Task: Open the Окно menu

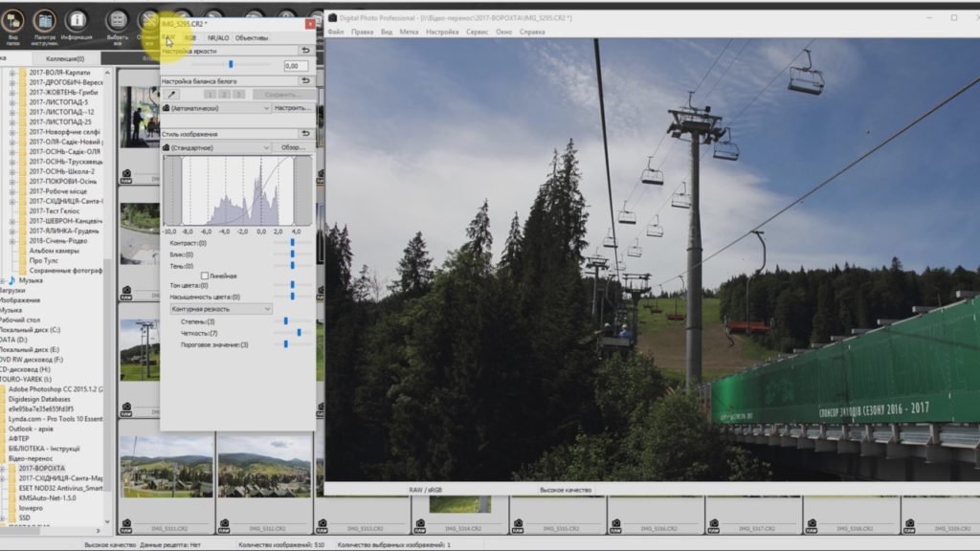Action: tap(503, 32)
